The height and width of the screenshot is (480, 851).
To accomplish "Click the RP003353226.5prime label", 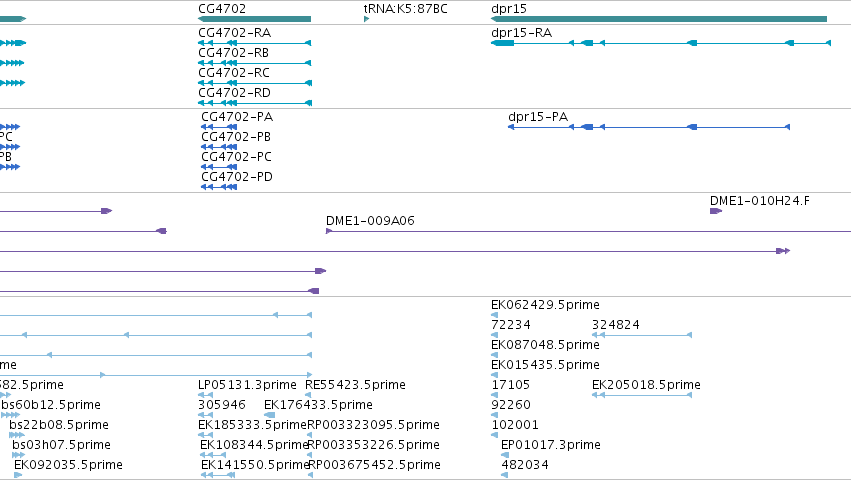I will pos(374,445).
